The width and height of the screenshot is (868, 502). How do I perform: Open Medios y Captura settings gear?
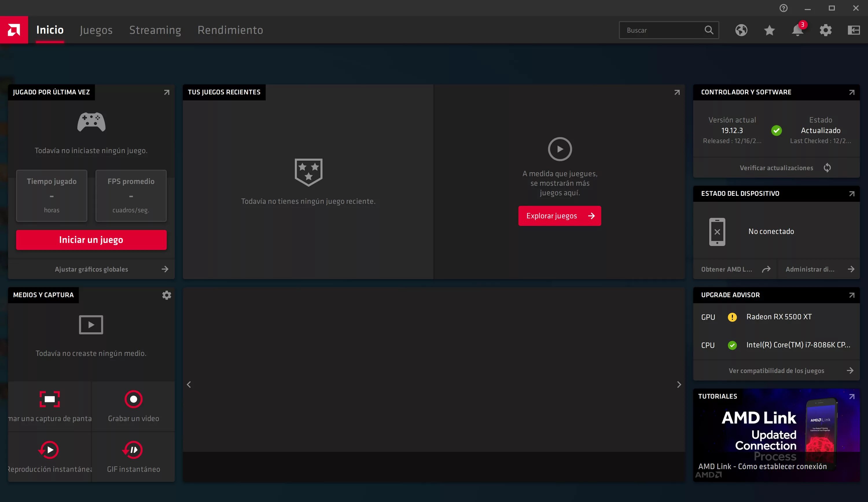coord(166,295)
